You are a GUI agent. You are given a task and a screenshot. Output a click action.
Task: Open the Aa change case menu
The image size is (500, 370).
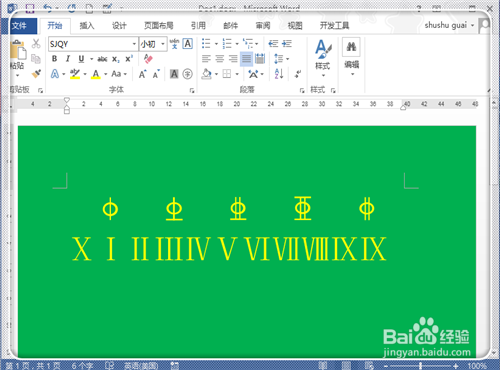(x=119, y=74)
